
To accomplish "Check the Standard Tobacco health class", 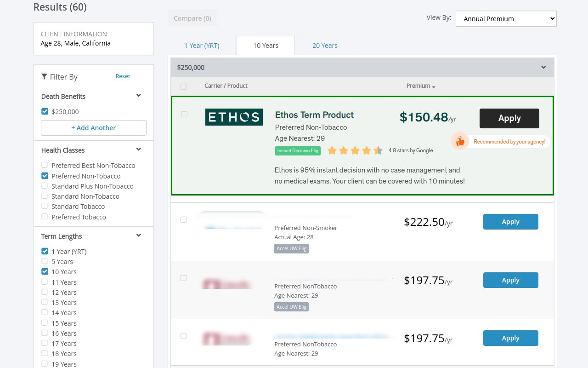I will pyautogui.click(x=45, y=206).
